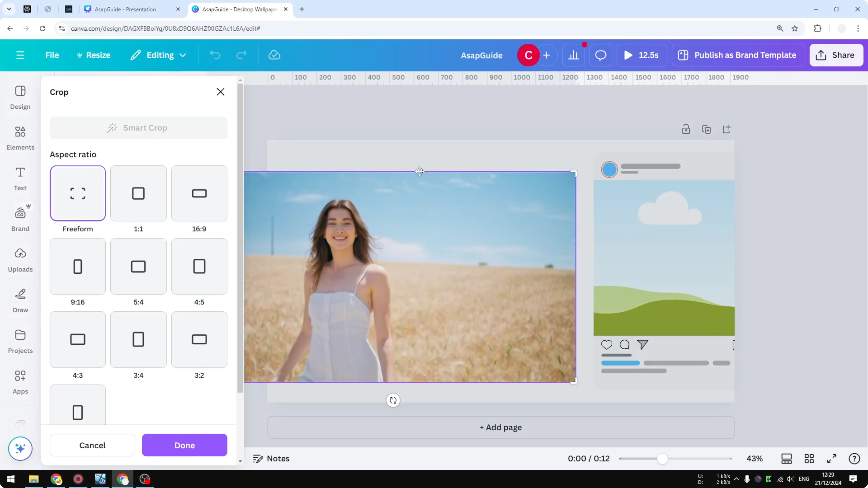Select the 16:9 aspect ratio
Screen dimensions: 868x488
tap(199, 193)
